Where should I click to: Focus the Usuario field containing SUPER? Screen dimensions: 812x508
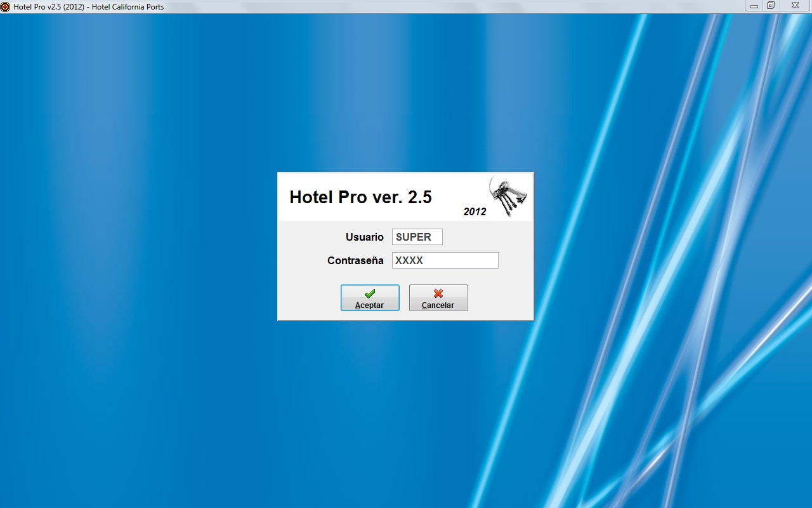(x=417, y=237)
